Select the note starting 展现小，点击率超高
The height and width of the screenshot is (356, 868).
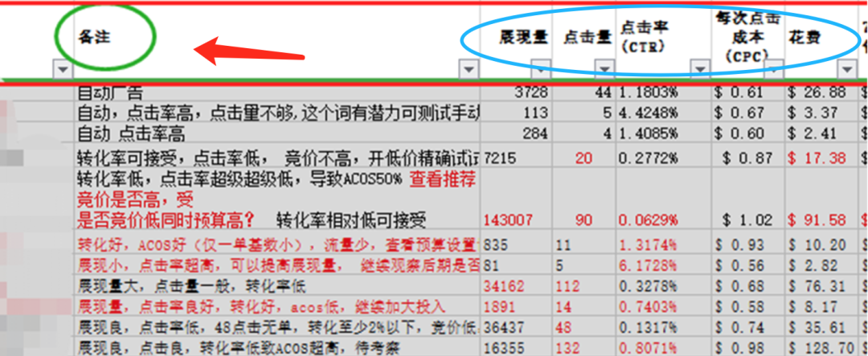276,265
